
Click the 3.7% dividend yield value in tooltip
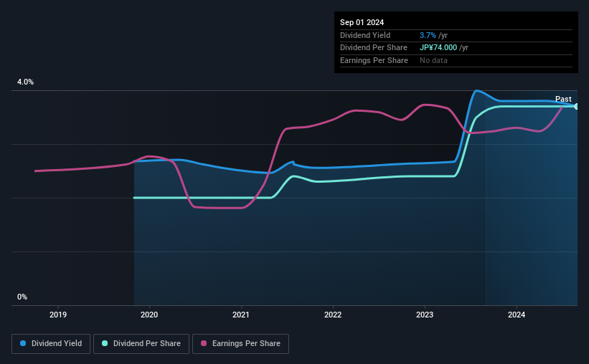(428, 35)
